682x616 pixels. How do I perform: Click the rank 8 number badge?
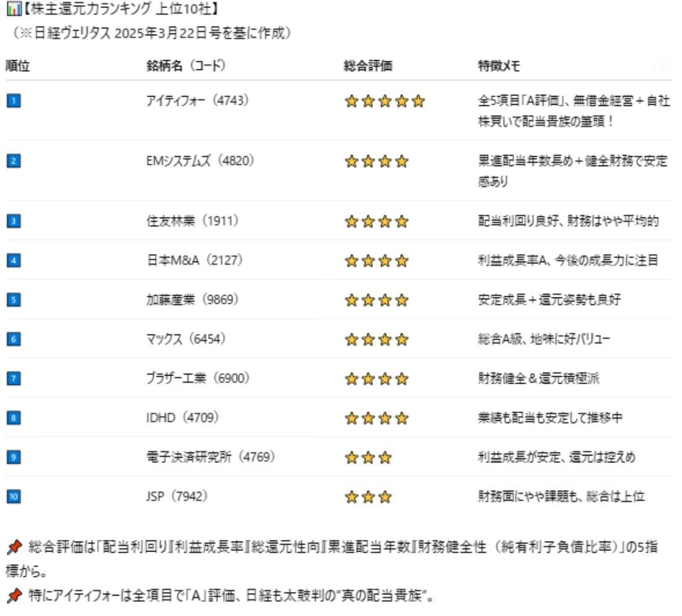pos(14,418)
